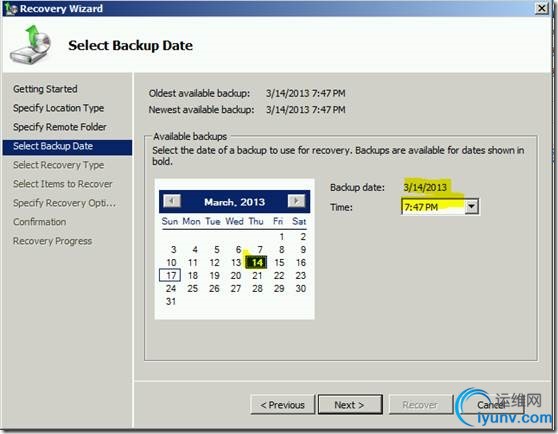Close the Recovery Wizard window
Viewport: 558px width, 434px height.
click(542, 8)
